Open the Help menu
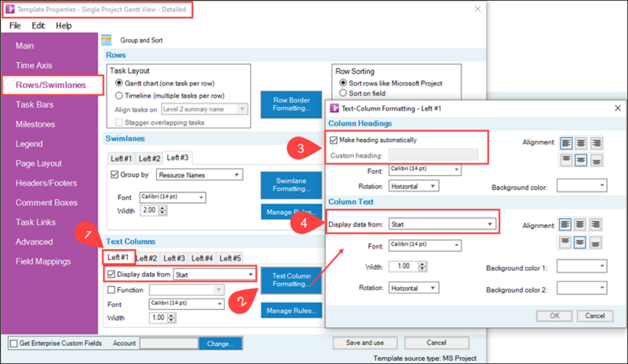The width and height of the screenshot is (628, 364). [64, 26]
